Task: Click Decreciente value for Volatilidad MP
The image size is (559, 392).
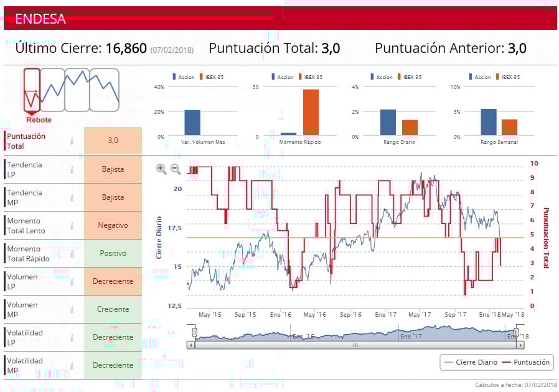Action: click(113, 365)
